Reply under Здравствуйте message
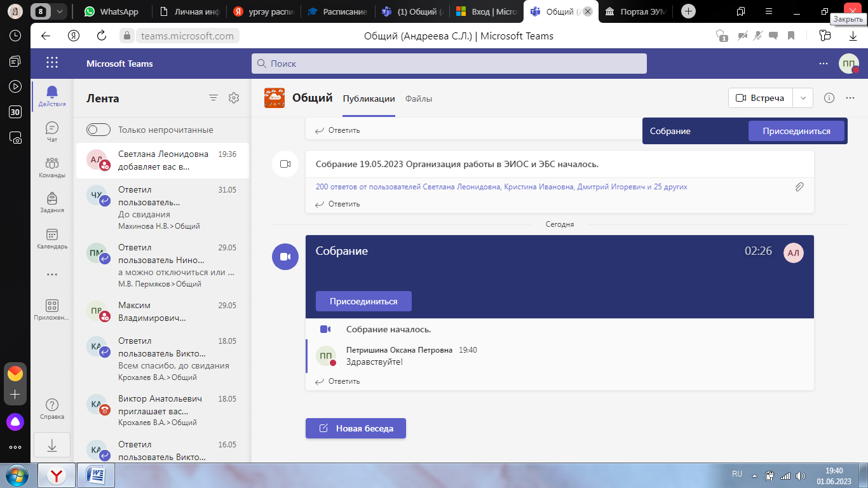868x488 pixels. tap(338, 381)
